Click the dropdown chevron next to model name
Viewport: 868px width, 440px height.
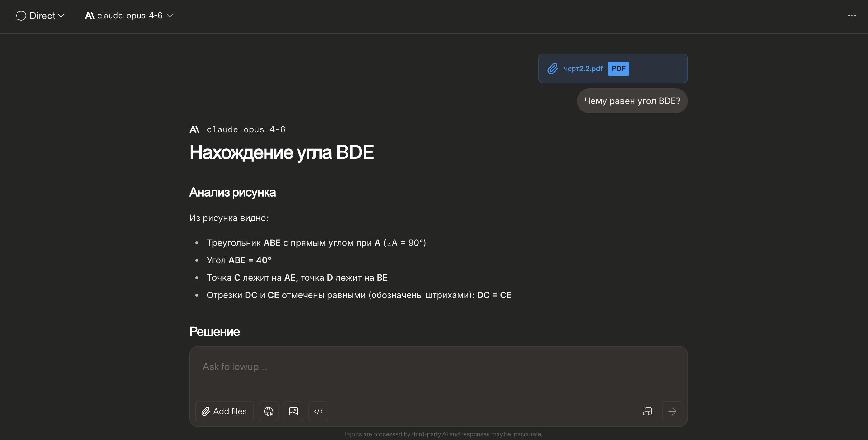click(170, 16)
